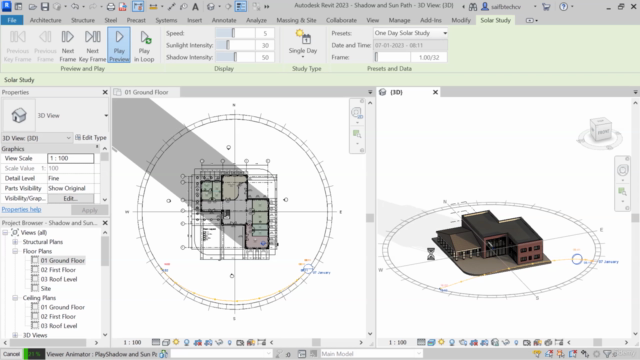The image size is (640, 360).
Task: Open the Autodesk shopping cart icon
Action: coord(546,7)
